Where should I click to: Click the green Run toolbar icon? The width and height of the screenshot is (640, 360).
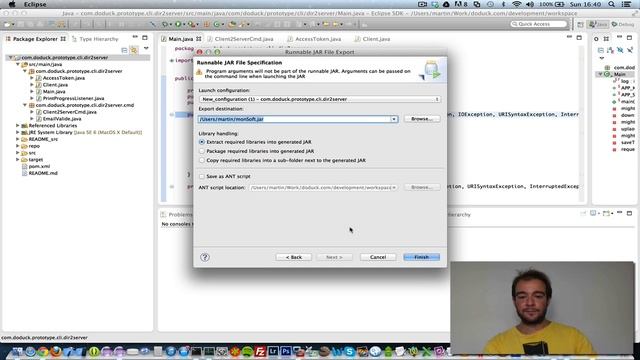click(x=178, y=24)
